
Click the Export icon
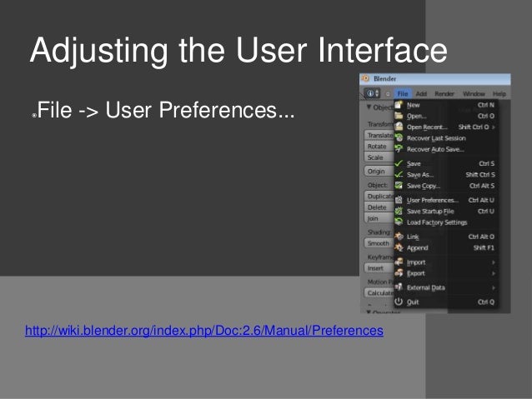pos(399,273)
